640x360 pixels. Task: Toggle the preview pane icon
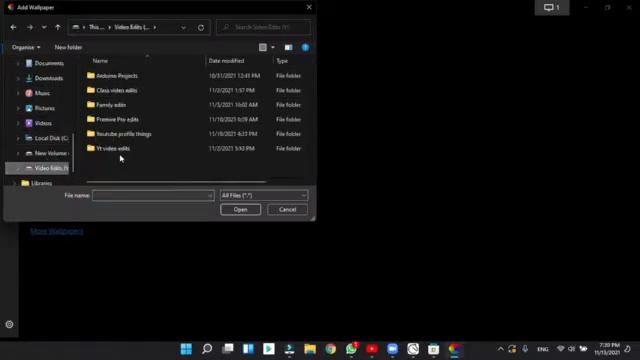click(x=288, y=47)
